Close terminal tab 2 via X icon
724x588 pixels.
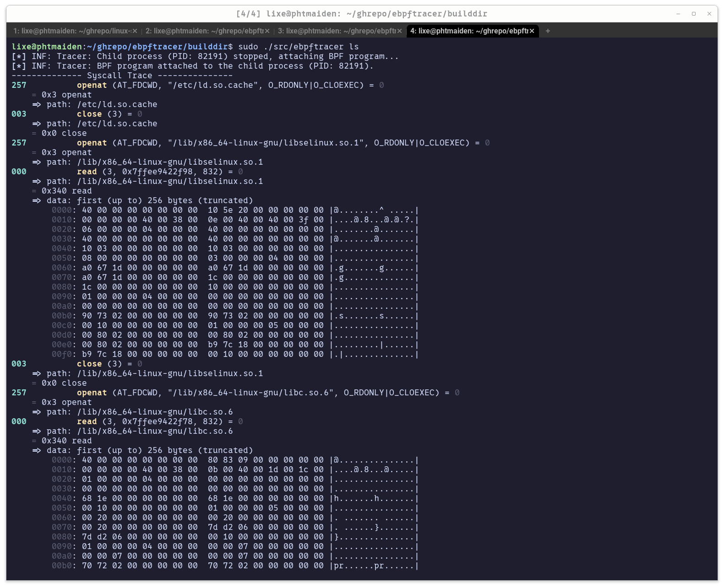(x=267, y=31)
